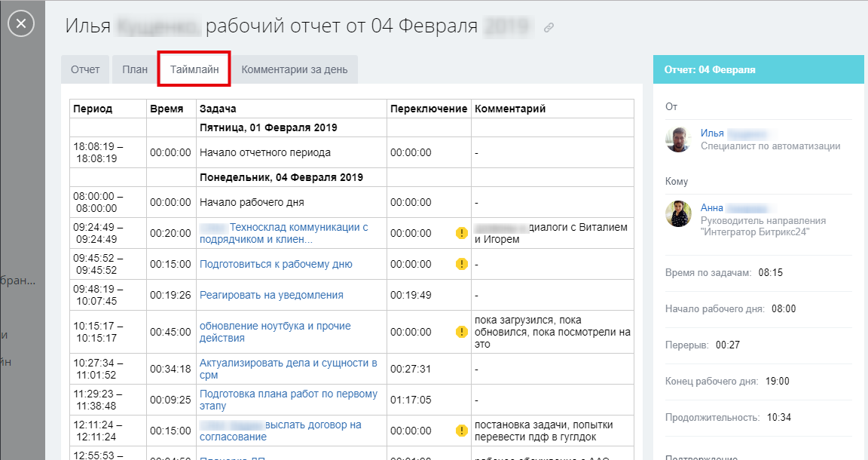Open Анна's profile photo avatar

point(678,213)
